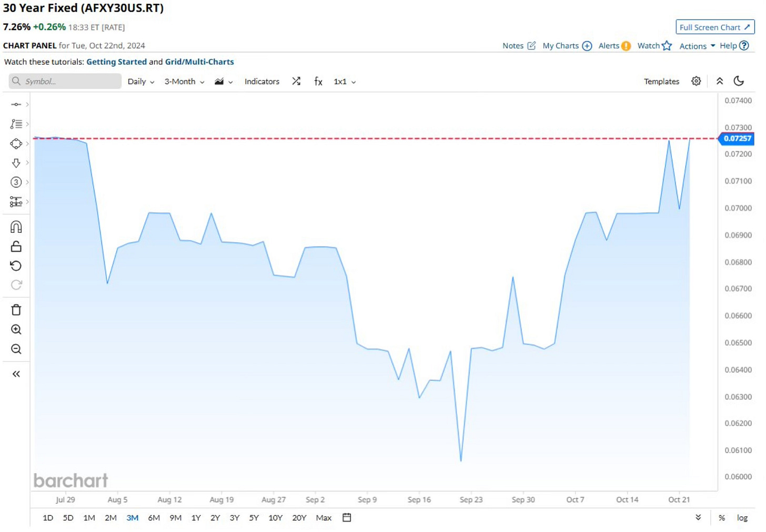Open the 1x1 grid layout dropdown
The image size is (766, 532).
tap(345, 81)
